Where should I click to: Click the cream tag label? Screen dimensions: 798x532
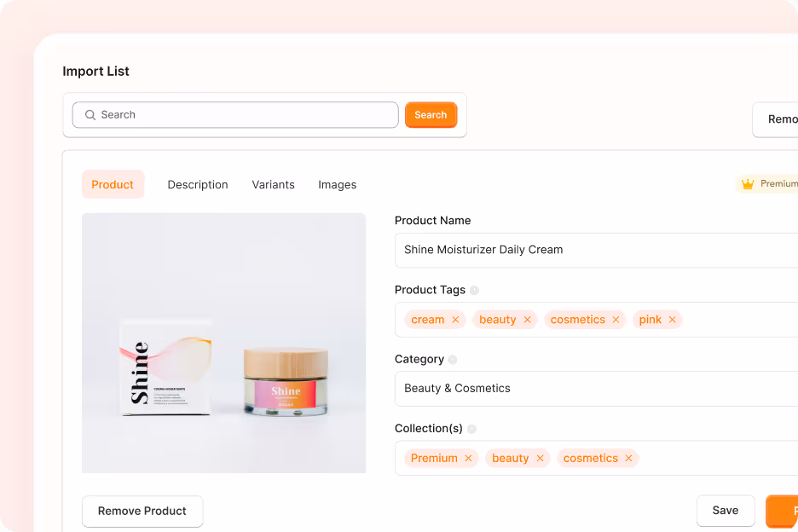427,320
